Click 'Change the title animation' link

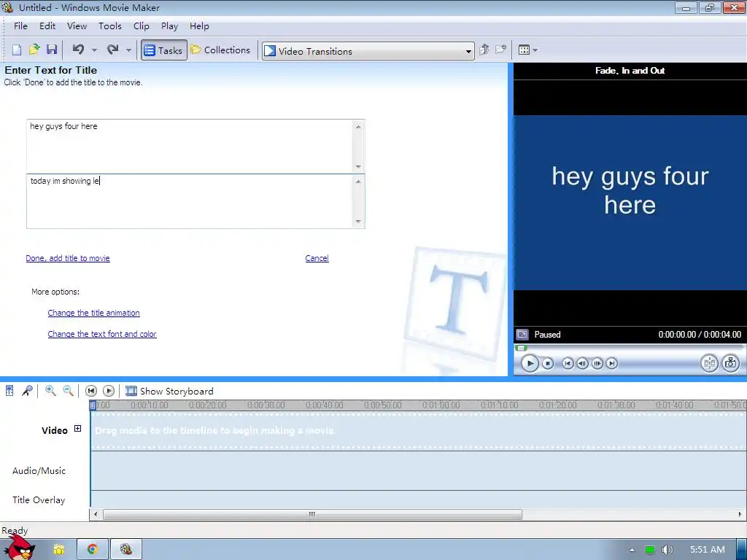94,313
